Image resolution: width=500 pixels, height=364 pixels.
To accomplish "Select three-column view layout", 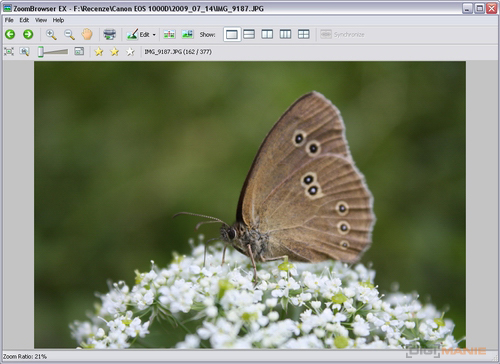I will 285,34.
